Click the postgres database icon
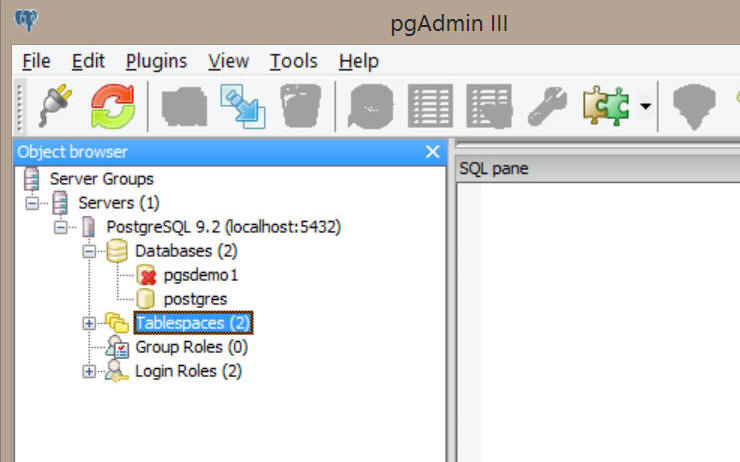The height and width of the screenshot is (462, 740). (x=145, y=299)
